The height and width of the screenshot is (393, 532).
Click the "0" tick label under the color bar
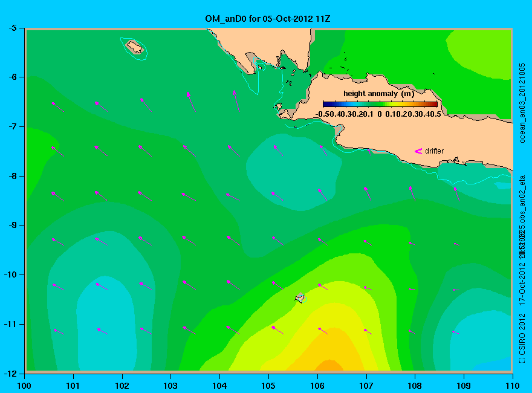point(379,114)
